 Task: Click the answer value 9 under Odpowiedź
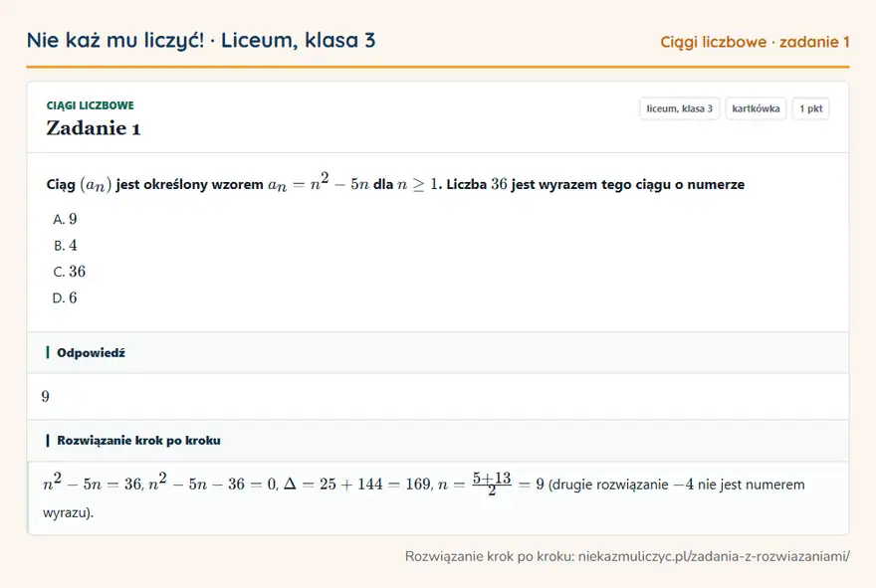(x=45, y=396)
